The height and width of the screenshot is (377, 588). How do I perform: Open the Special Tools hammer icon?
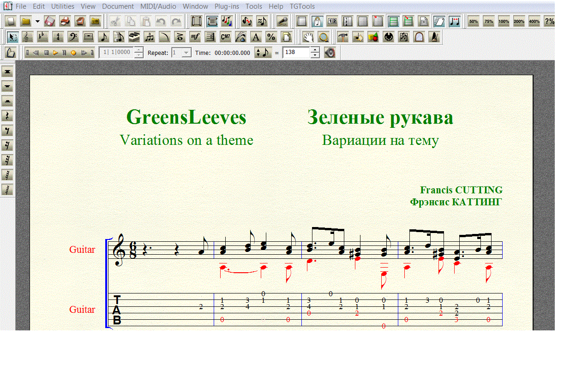click(343, 37)
